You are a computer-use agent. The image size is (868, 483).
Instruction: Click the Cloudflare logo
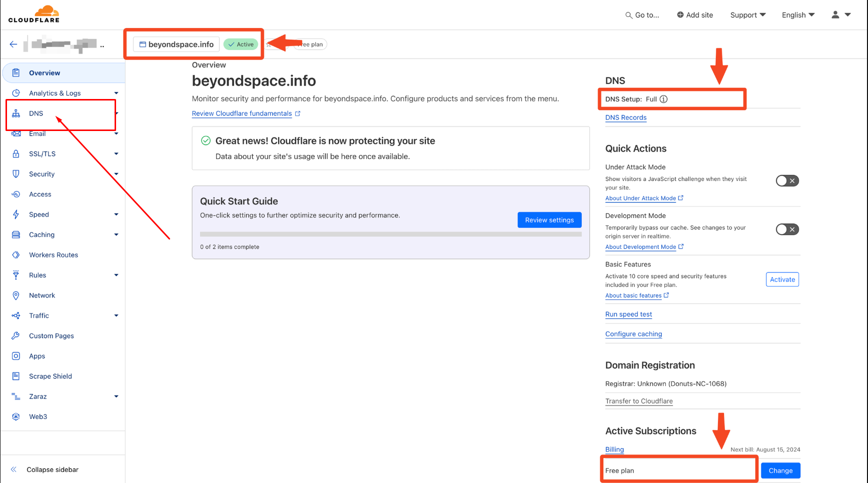coord(34,14)
